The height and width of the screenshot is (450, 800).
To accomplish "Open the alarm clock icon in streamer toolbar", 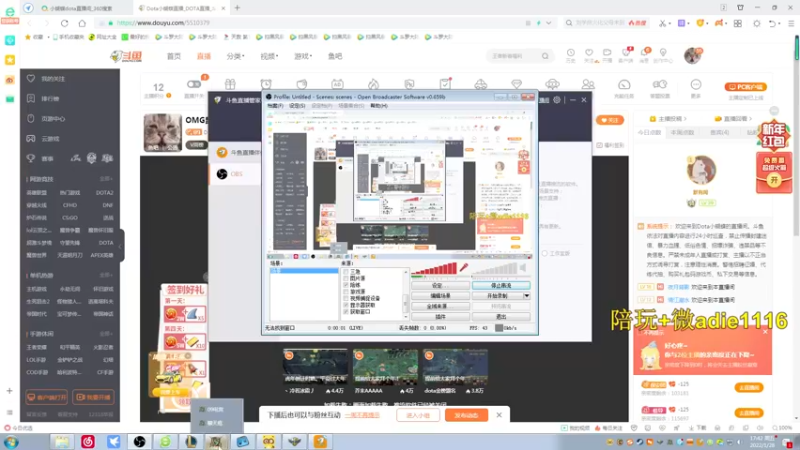I will point(266,84).
